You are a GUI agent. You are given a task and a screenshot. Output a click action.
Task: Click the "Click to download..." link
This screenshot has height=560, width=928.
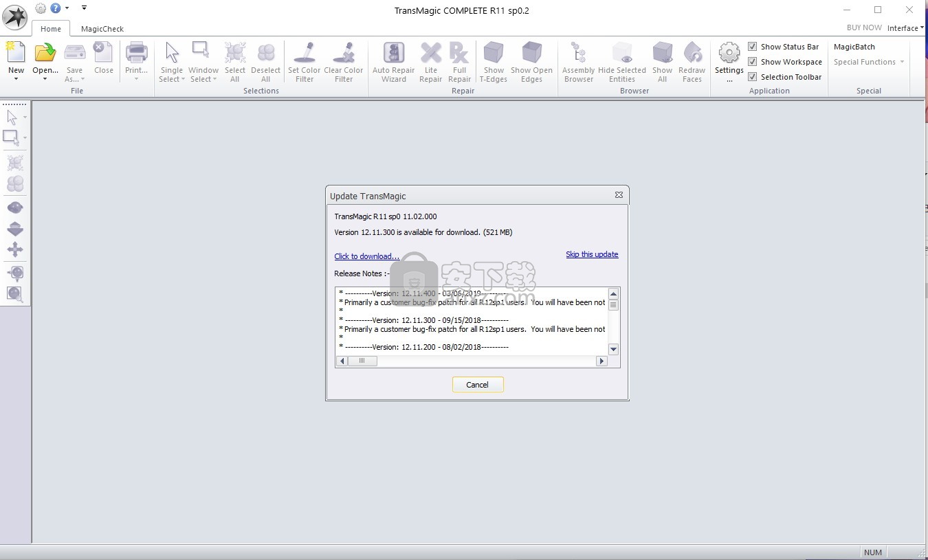(x=366, y=256)
